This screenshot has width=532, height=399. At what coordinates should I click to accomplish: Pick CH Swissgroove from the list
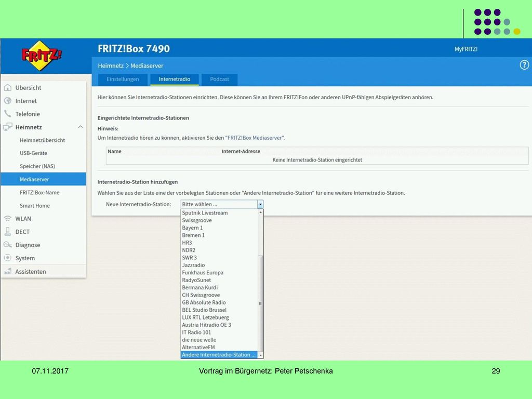[219, 295]
